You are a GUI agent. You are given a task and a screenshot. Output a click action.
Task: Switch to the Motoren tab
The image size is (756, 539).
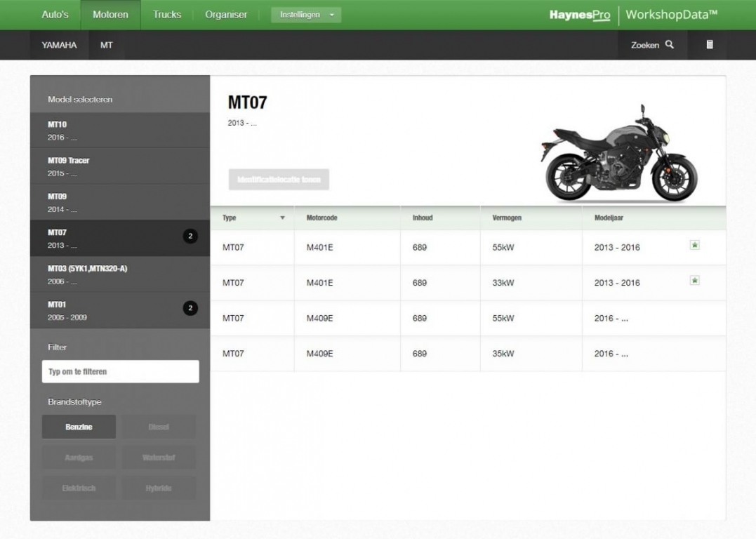110,15
